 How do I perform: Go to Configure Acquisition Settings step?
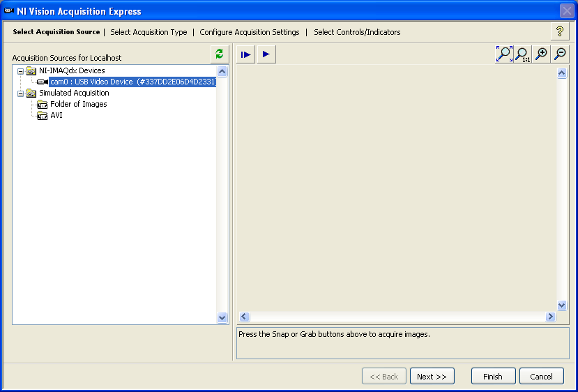250,32
